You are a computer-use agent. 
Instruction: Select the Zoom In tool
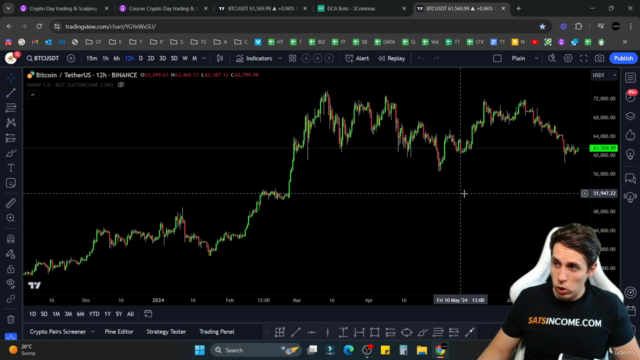(11, 218)
